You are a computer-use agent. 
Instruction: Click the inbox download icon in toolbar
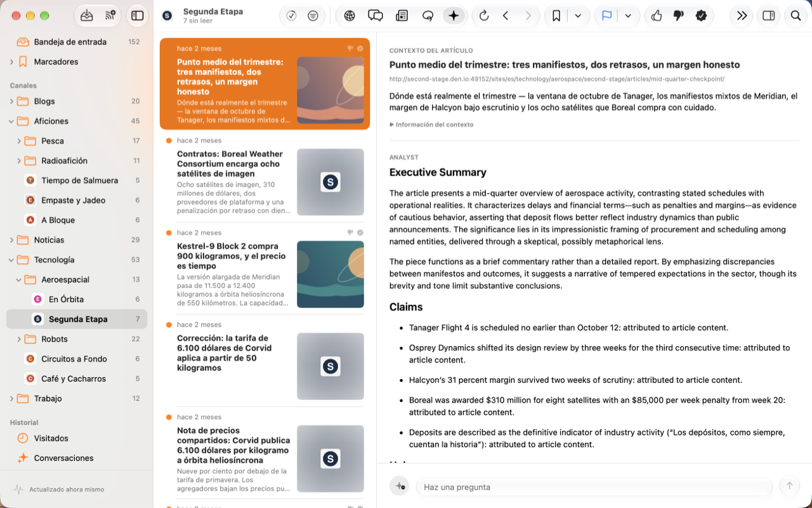click(x=87, y=16)
